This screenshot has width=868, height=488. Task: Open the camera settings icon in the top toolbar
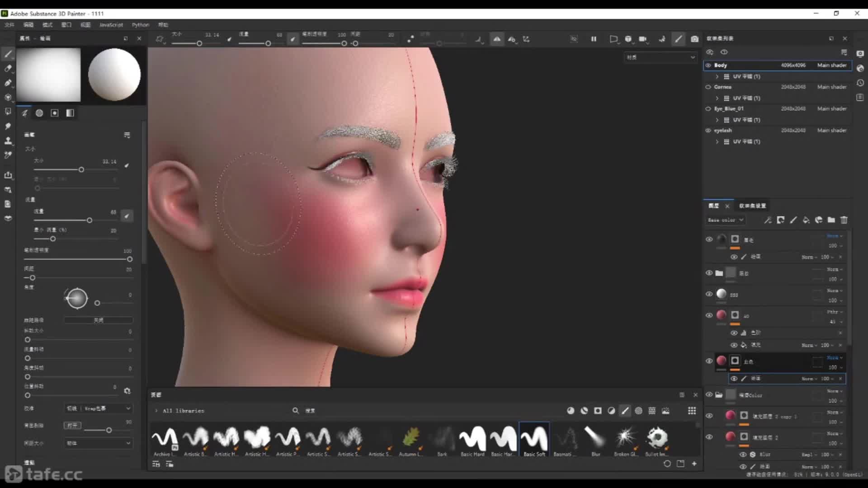(x=643, y=39)
